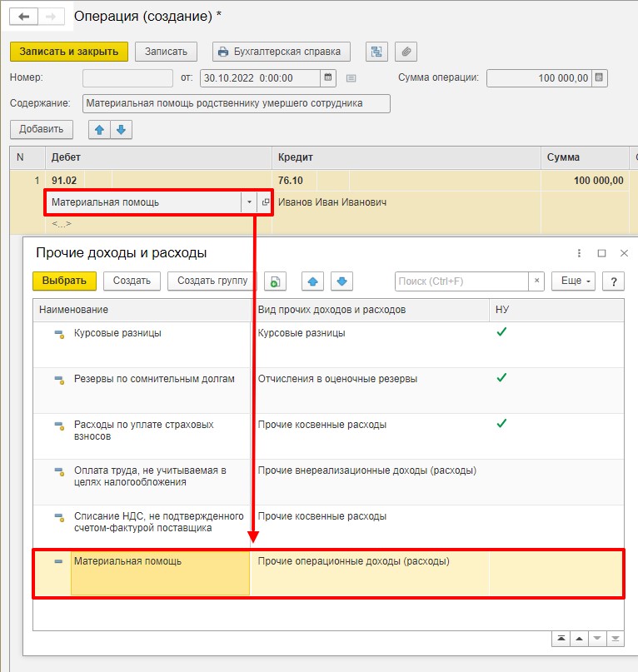Viewport: 638px width, 672px height.
Task: Click НУ checkmark in Курсовые разницы row
Action: point(501,332)
